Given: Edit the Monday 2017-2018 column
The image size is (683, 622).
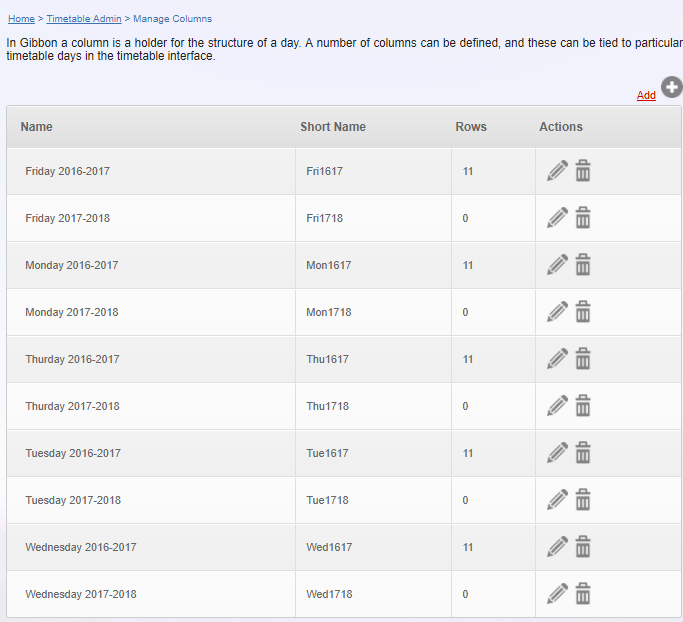Looking at the screenshot, I should (x=557, y=311).
